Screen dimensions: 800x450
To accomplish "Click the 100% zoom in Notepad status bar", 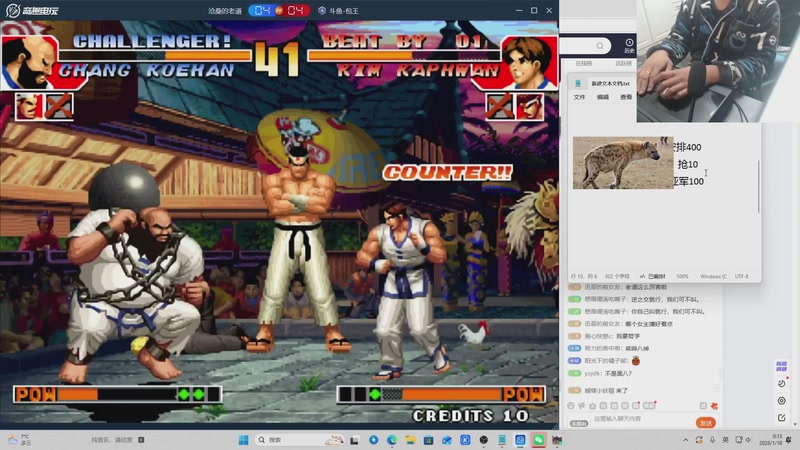I will click(682, 277).
